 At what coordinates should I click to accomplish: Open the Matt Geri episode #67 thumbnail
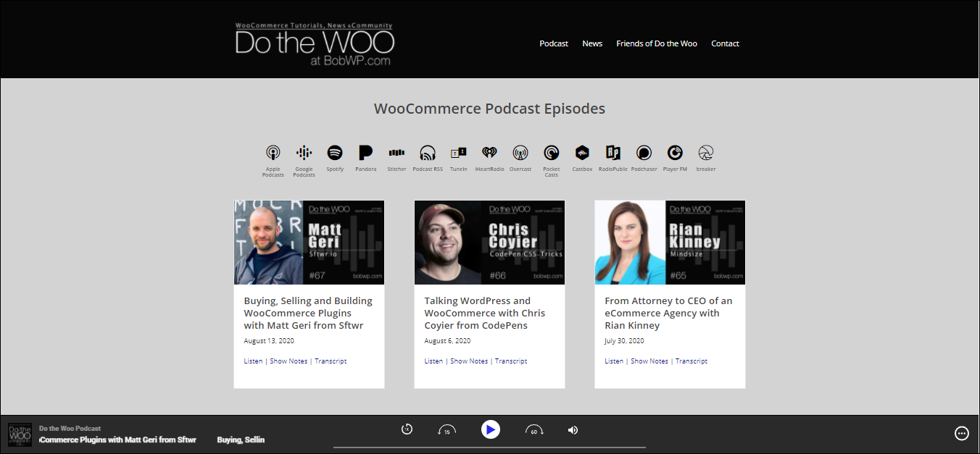click(309, 243)
